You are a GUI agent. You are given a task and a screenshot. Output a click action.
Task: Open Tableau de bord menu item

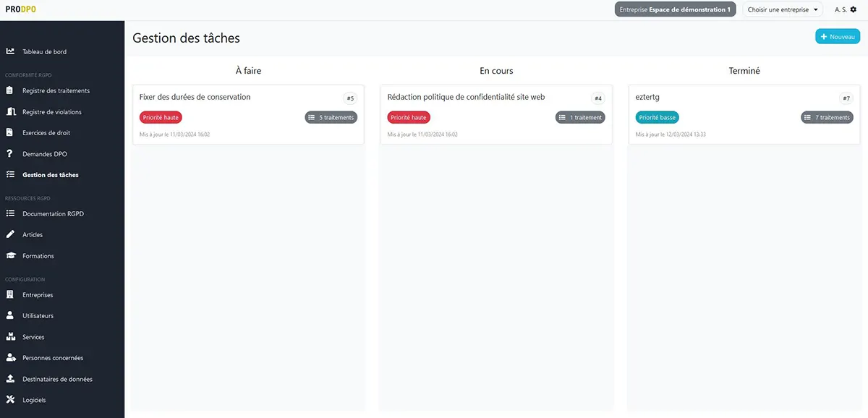45,52
